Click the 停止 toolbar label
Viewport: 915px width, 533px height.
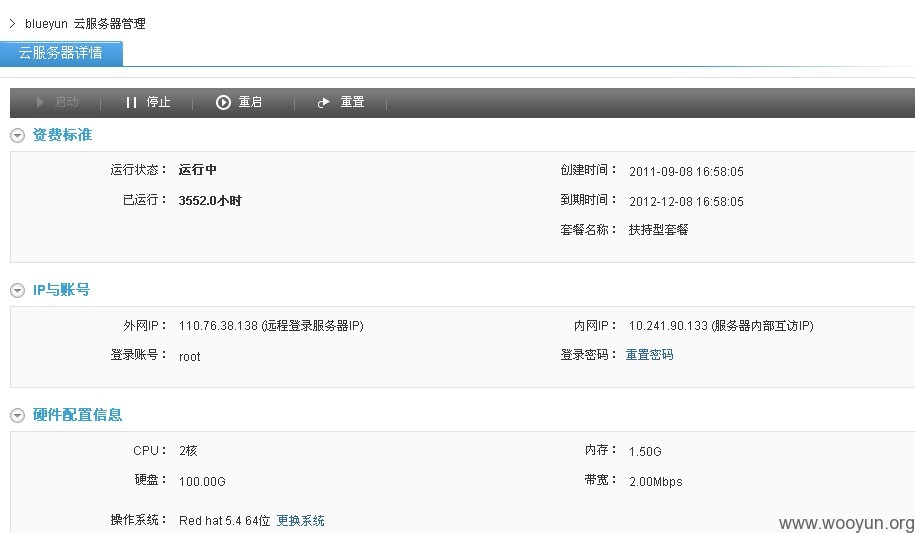pos(158,102)
